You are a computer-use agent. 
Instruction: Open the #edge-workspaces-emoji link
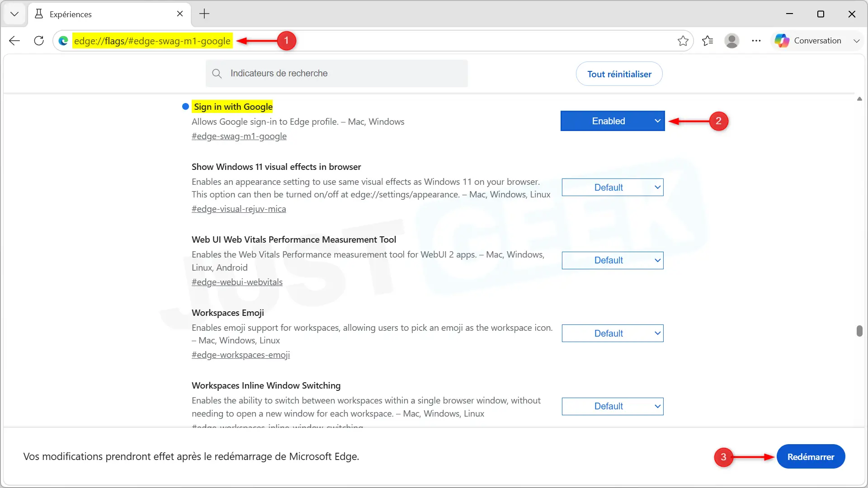pos(241,355)
